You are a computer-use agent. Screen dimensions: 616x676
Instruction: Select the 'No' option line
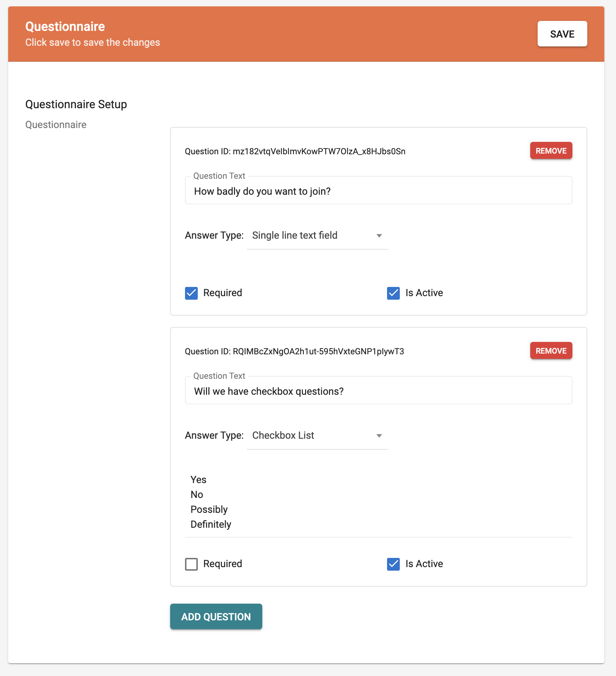click(197, 495)
